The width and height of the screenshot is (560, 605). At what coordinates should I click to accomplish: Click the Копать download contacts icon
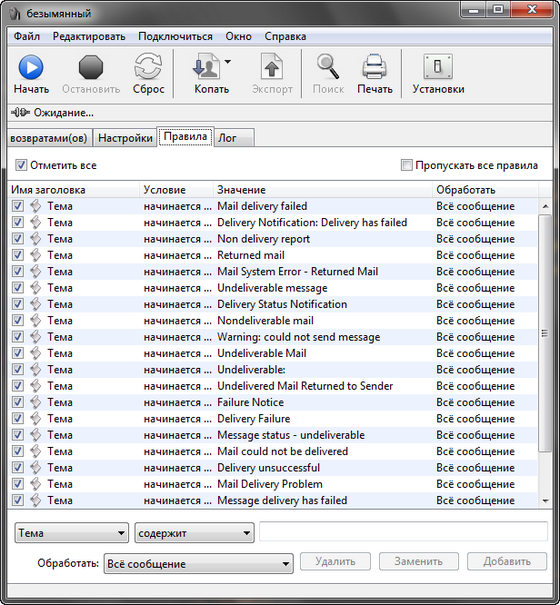(206, 67)
